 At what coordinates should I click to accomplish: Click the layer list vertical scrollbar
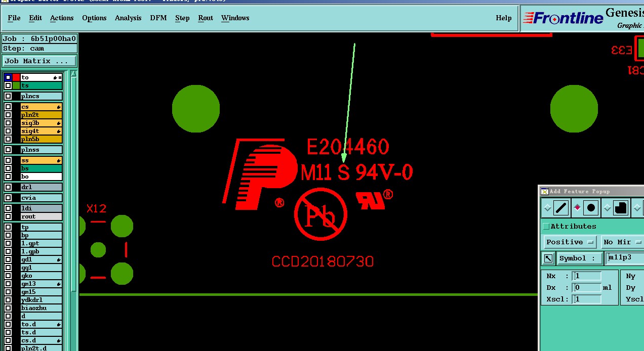click(74, 185)
